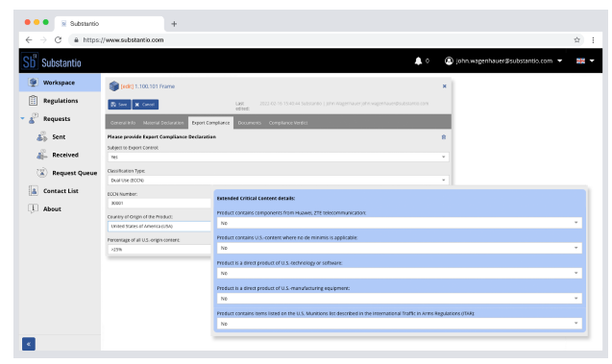Click the pin icon beside Export Compliance Declaration
This screenshot has height=364, width=612.
(444, 137)
